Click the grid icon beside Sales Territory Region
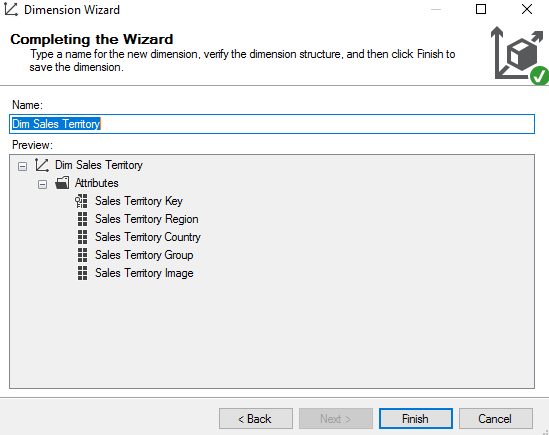549x435 pixels. pos(82,219)
